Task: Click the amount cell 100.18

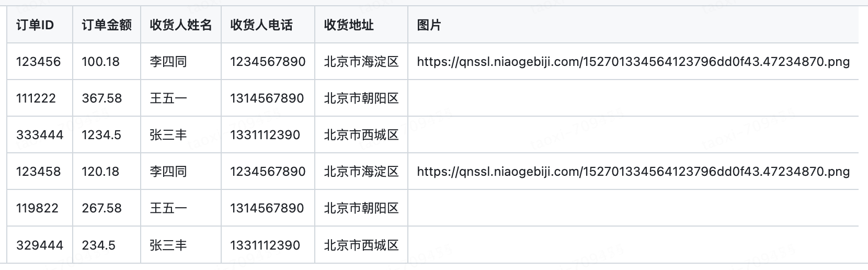Action: [x=101, y=62]
